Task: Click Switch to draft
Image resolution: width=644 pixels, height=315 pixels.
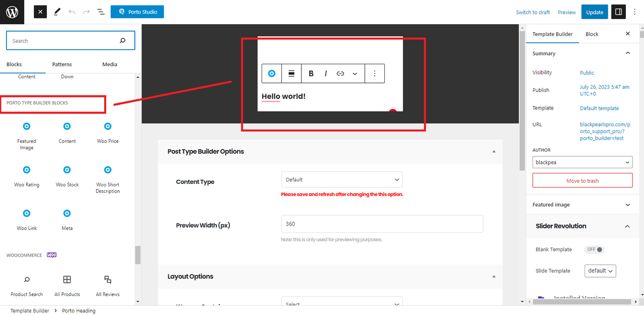Action: point(533,12)
